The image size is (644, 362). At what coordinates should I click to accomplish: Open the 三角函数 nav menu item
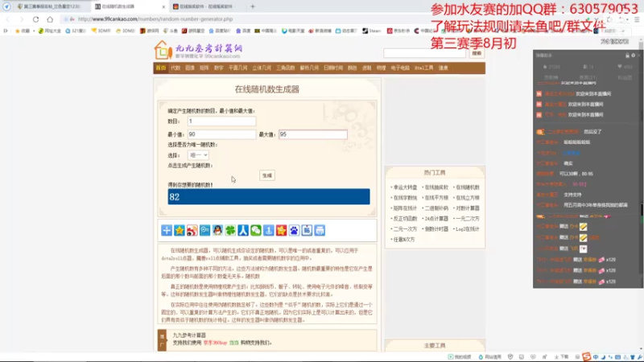[286, 68]
